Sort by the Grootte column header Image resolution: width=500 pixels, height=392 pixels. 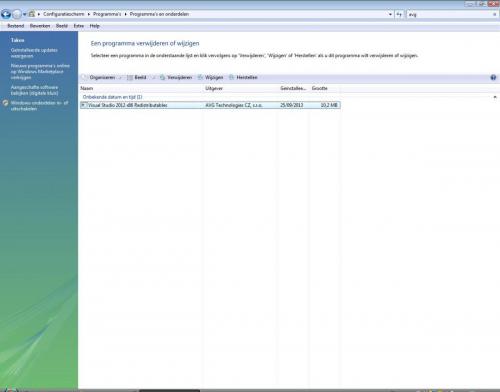tap(325, 88)
